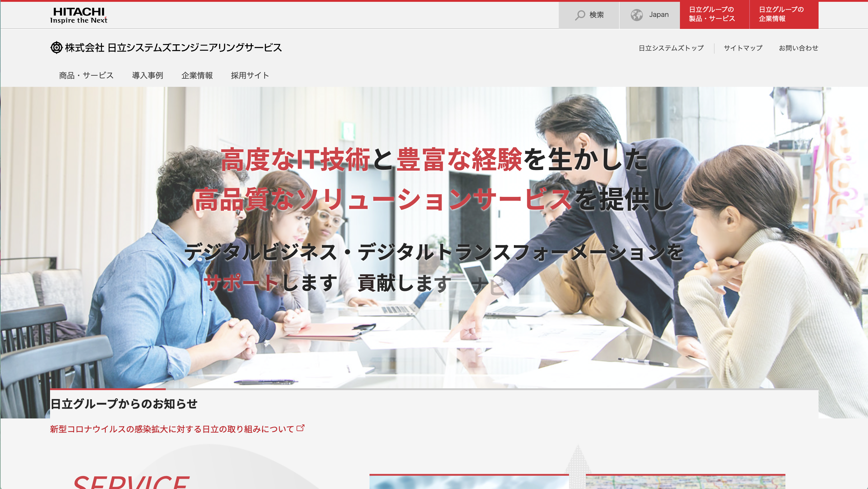Select 企業情報 navigation item

[x=197, y=75]
